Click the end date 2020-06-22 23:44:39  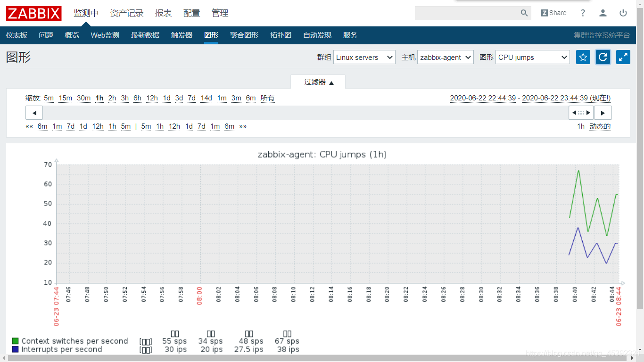pos(555,98)
